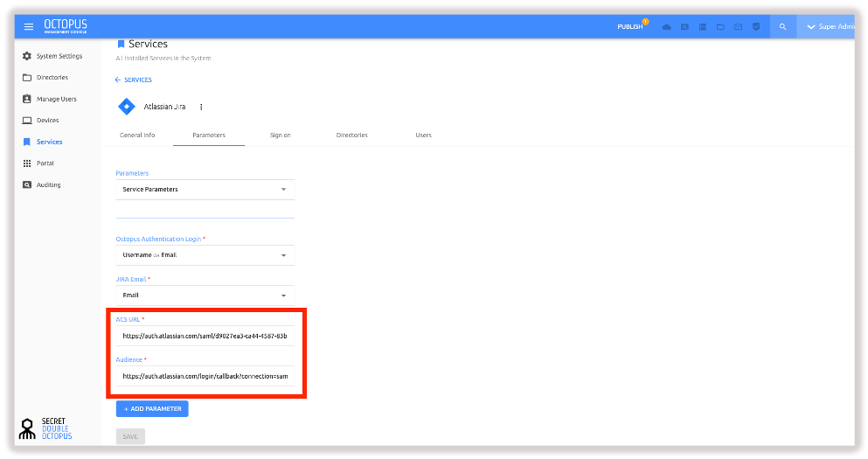This screenshot has width=868, height=459.
Task: Click the Octopus Management Console logo
Action: coord(66,26)
